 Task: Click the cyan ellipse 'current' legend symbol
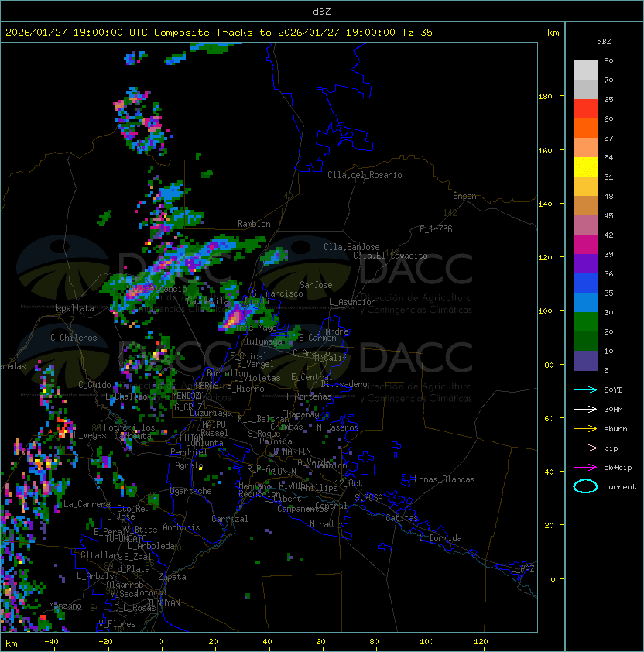[x=585, y=486]
